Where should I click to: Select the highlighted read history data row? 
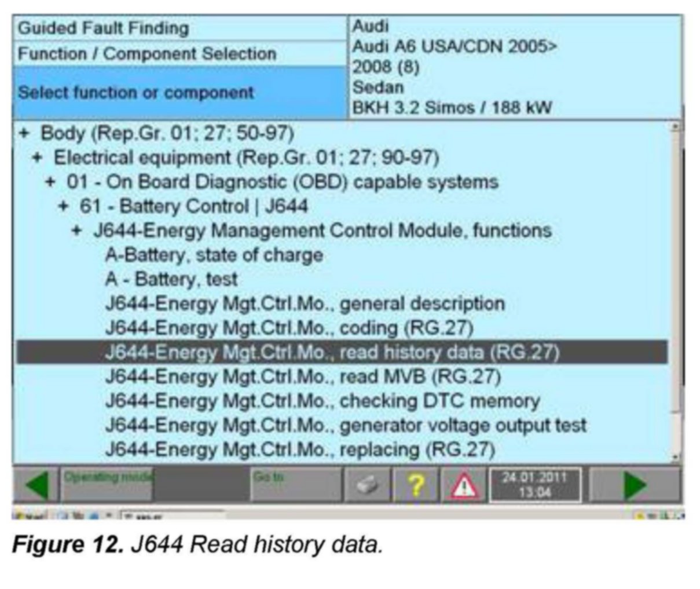(342, 352)
